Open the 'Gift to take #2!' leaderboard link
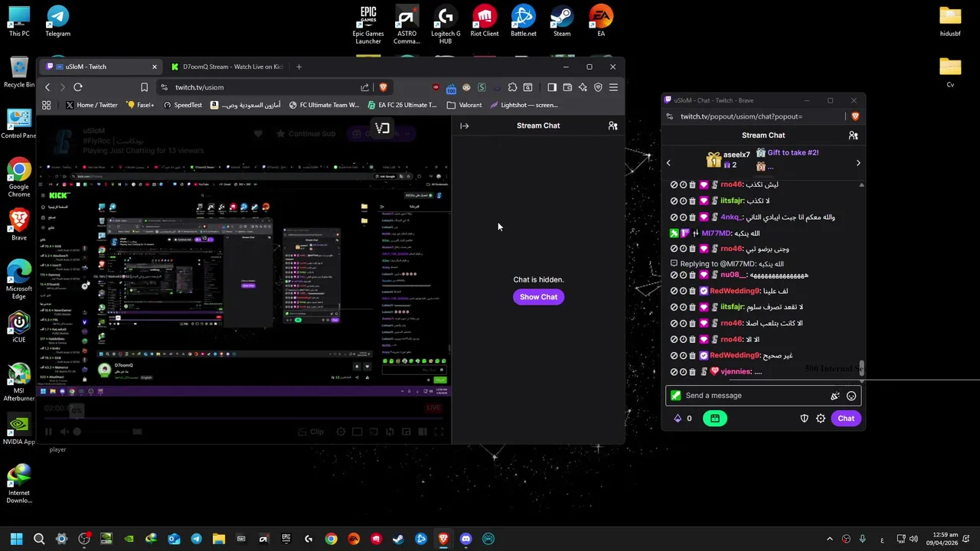The image size is (980, 551). point(792,152)
